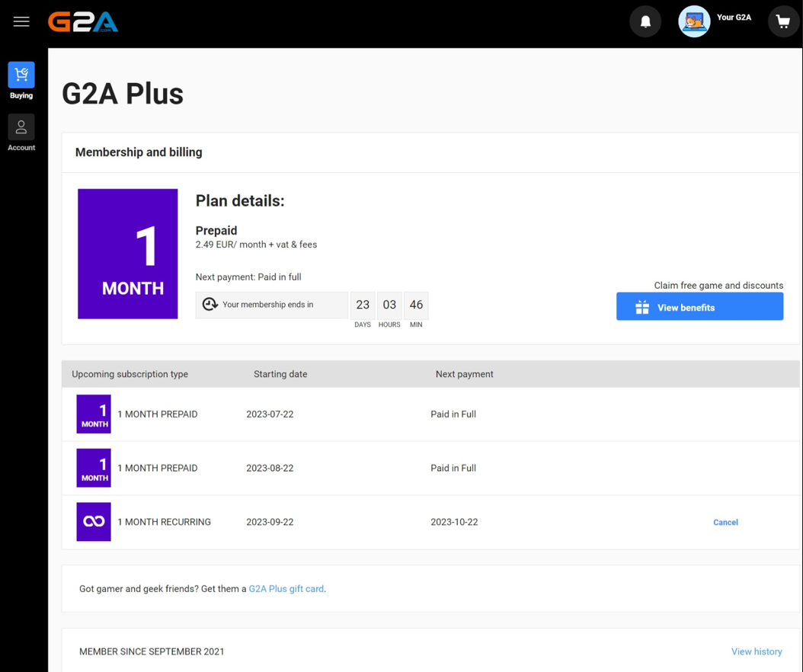Click the infinity icon on the recurring subscription
This screenshot has width=803, height=672.
coord(93,521)
